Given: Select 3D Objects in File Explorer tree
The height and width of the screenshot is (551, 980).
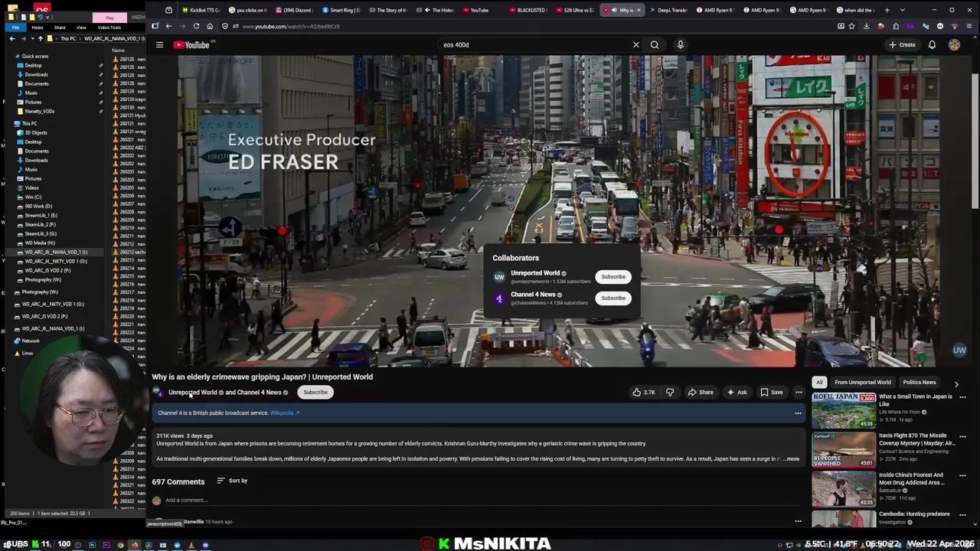Looking at the screenshot, I should coord(36,132).
